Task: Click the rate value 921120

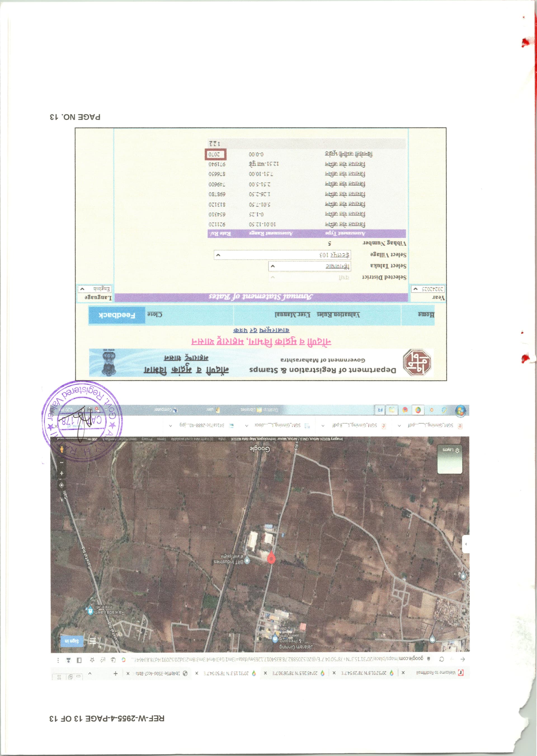Action: point(217,224)
